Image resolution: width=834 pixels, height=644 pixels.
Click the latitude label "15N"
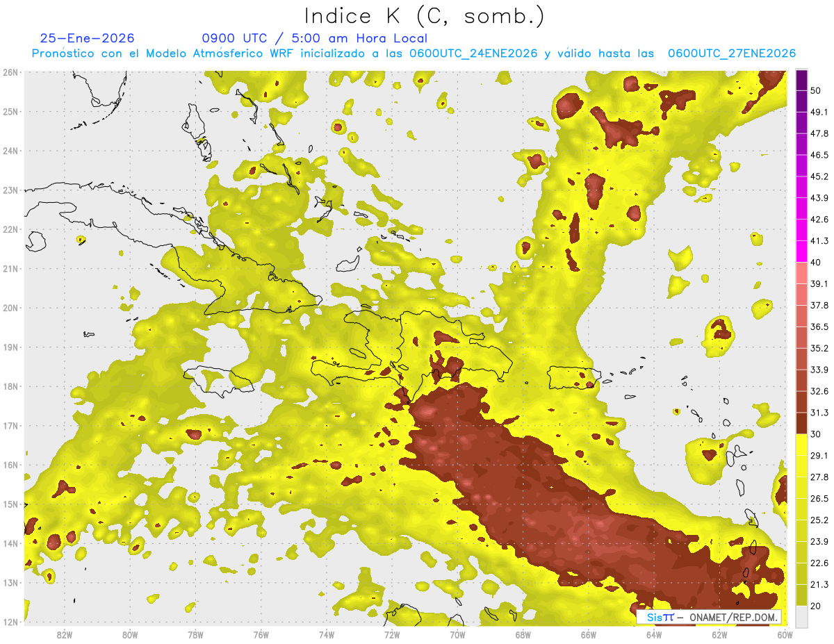click(x=10, y=504)
